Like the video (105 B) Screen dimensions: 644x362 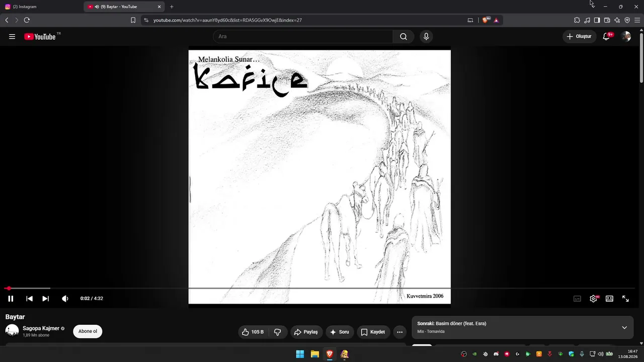click(253, 332)
